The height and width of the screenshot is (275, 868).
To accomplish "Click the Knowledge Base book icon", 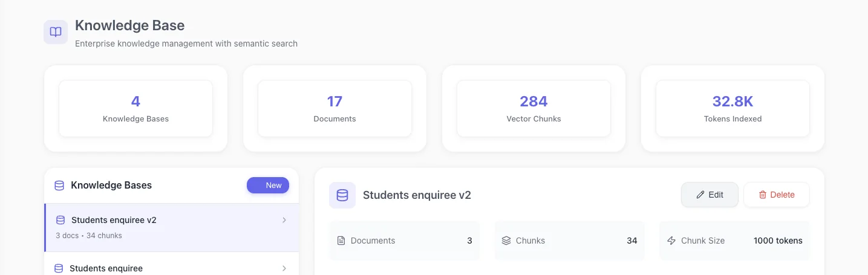I will [56, 32].
